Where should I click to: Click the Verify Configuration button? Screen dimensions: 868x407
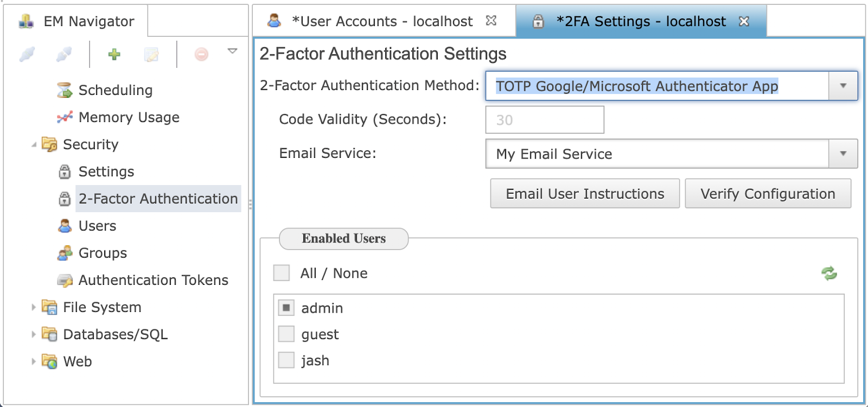tap(768, 194)
